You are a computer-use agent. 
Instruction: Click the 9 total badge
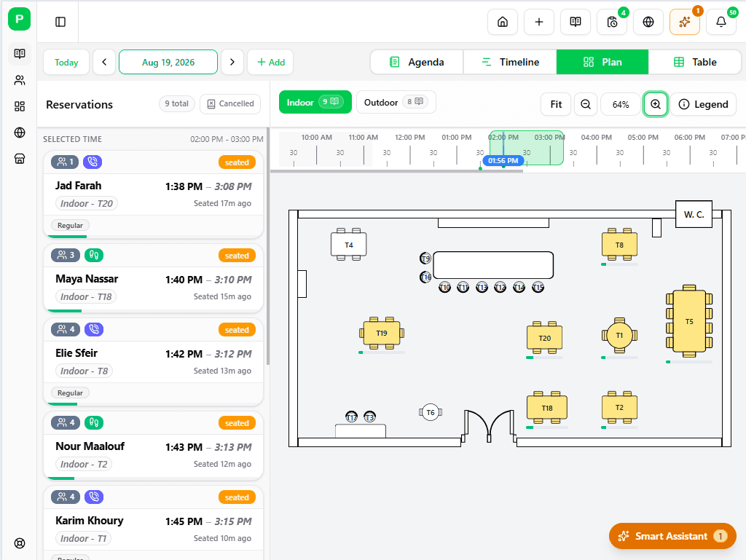tap(176, 103)
